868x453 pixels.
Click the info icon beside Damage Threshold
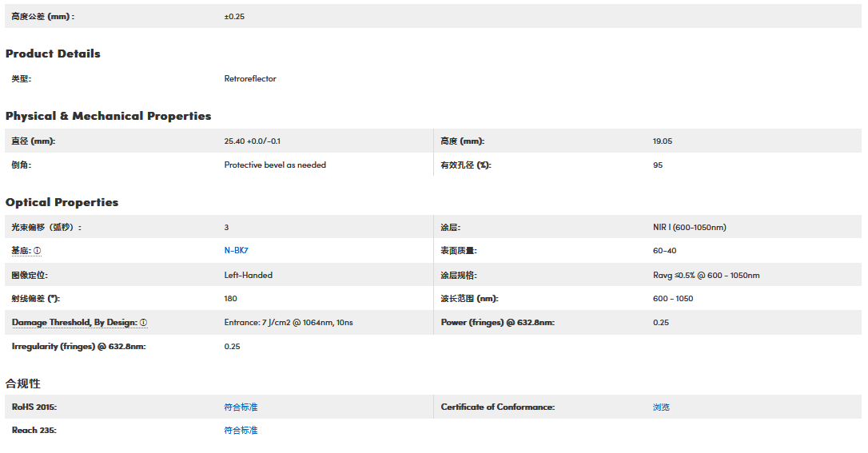tap(144, 323)
